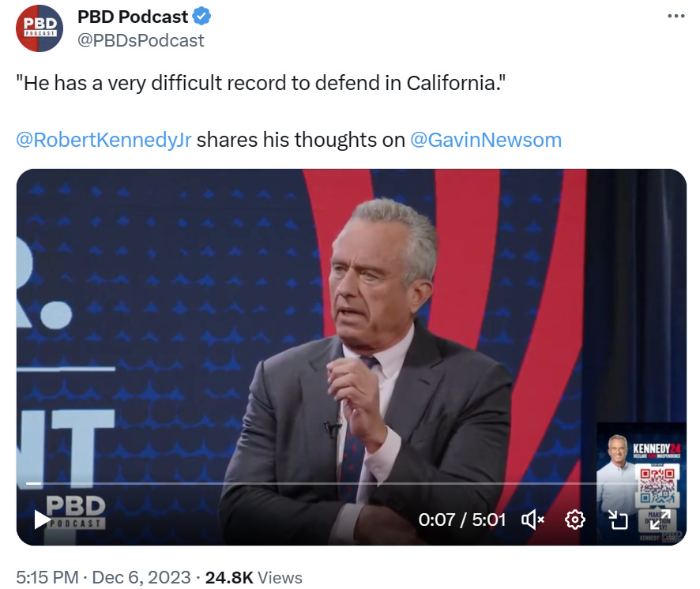Click the tweet text quote about California

click(262, 83)
